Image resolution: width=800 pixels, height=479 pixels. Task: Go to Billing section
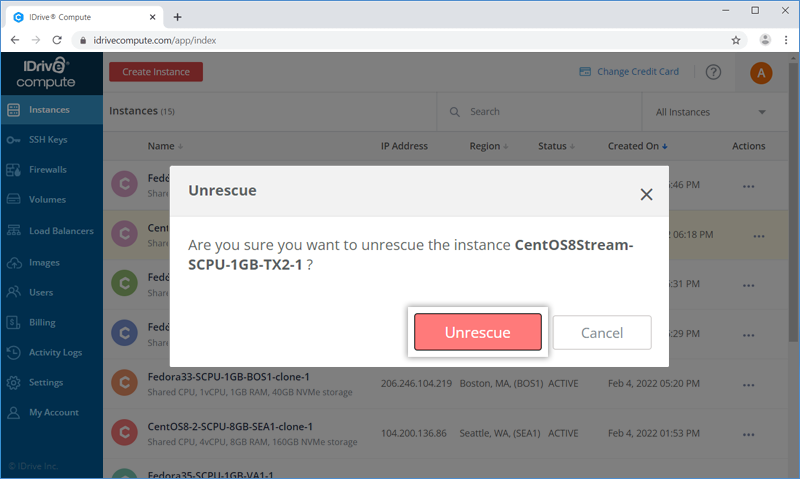[42, 322]
